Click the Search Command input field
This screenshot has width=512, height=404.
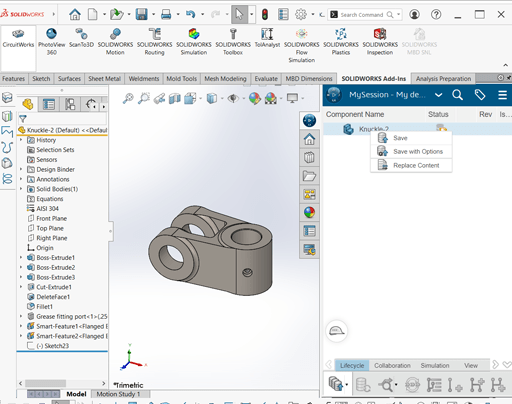(361, 15)
